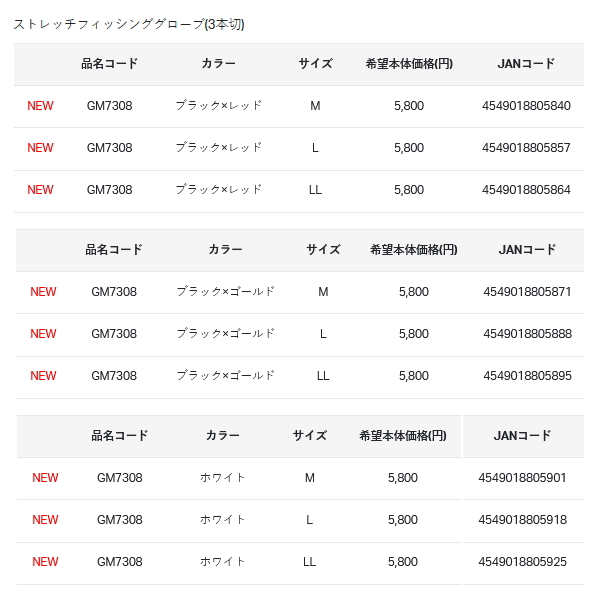Click ホワイト color in the L row
The image size is (600, 600).
[x=222, y=520]
